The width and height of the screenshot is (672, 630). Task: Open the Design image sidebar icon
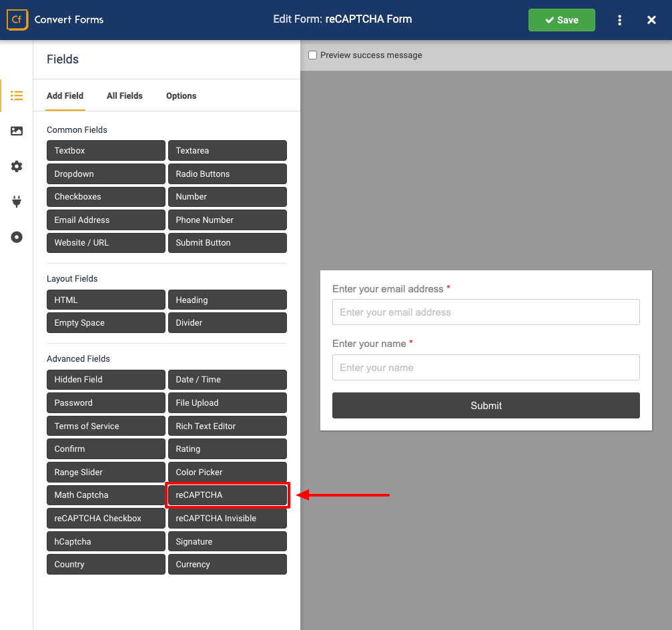click(17, 131)
